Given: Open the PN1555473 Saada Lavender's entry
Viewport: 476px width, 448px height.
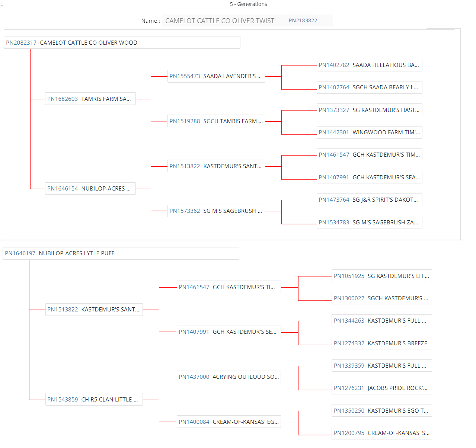Looking at the screenshot, I should tap(185, 76).
